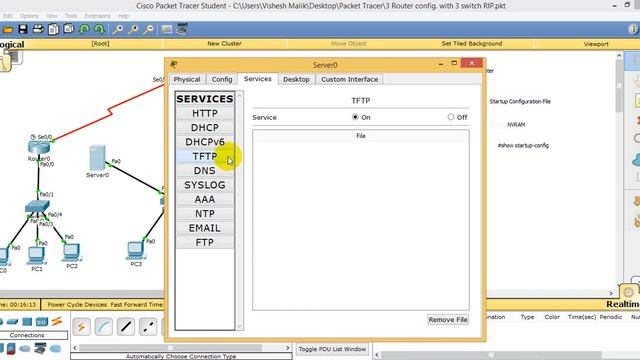Click the switch under Router0
This screenshot has height=360, width=640.
[x=37, y=207]
